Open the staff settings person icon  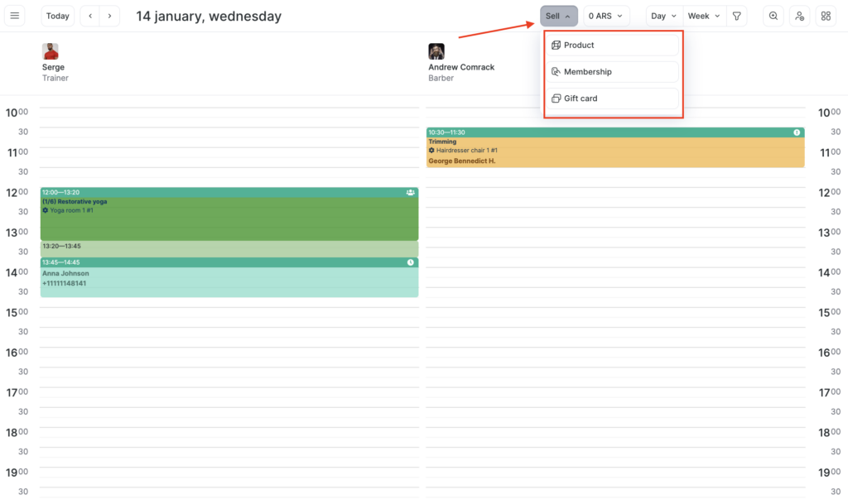tap(799, 16)
